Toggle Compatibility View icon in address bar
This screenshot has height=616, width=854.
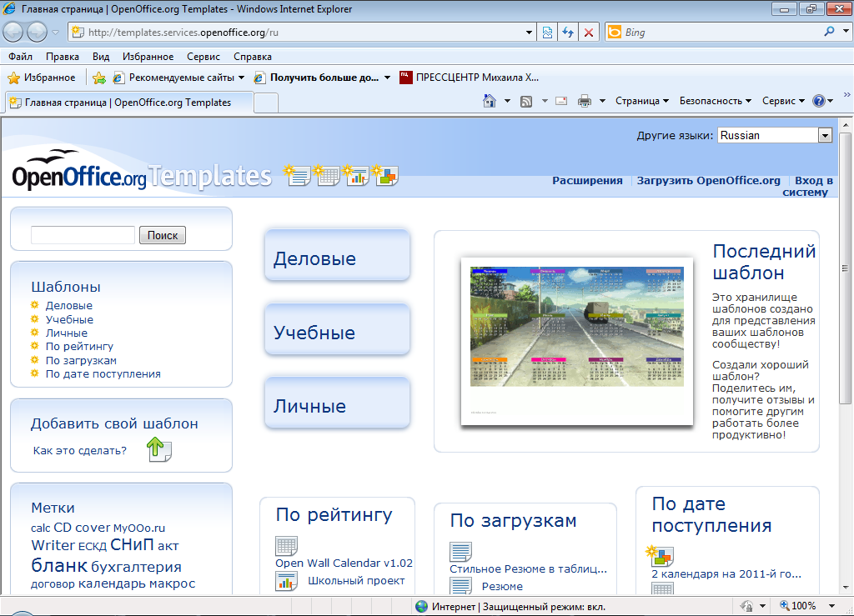click(x=547, y=33)
